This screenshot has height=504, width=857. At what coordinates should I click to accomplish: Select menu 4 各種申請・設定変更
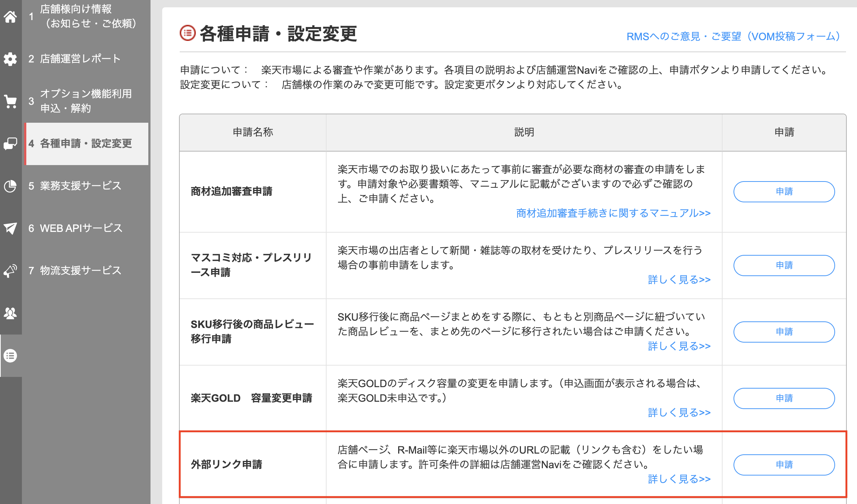pyautogui.click(x=86, y=144)
